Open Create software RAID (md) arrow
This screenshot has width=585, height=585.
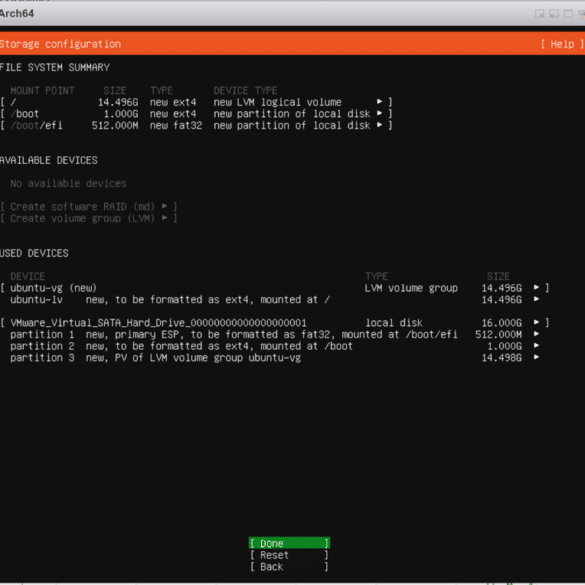pos(165,206)
